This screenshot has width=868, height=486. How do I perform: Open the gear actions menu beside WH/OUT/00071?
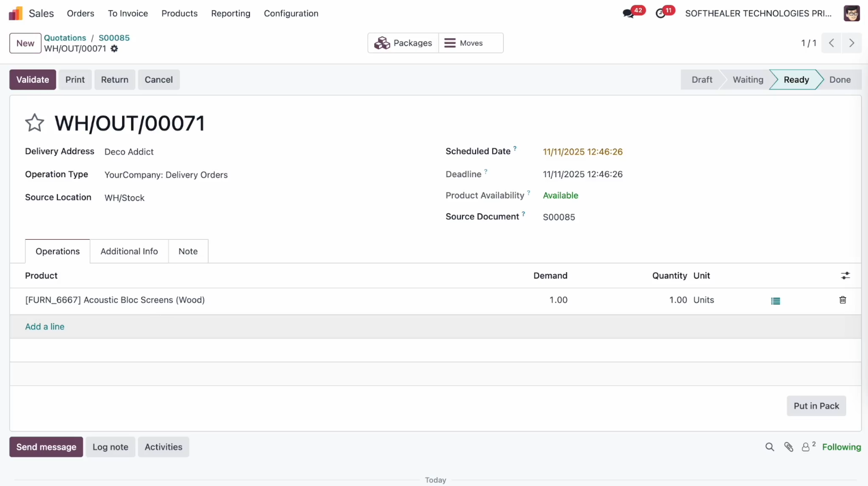point(114,49)
